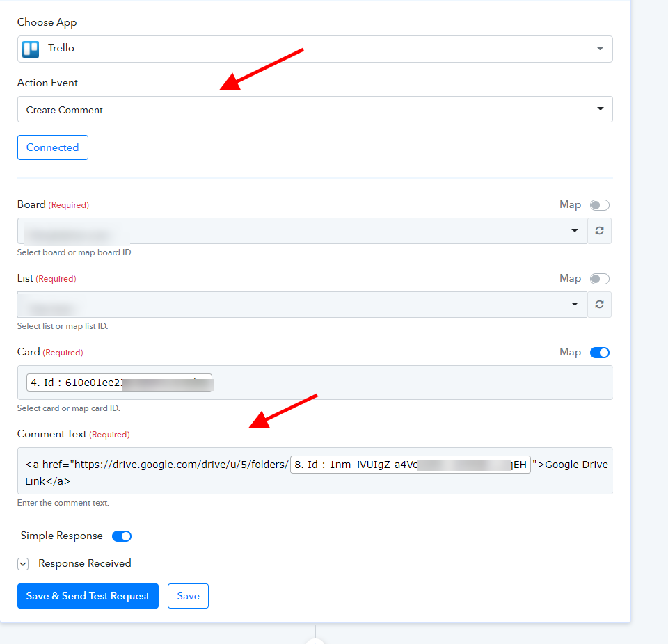668x644 pixels.
Task: Enable the Board Map toggle
Action: (x=599, y=205)
